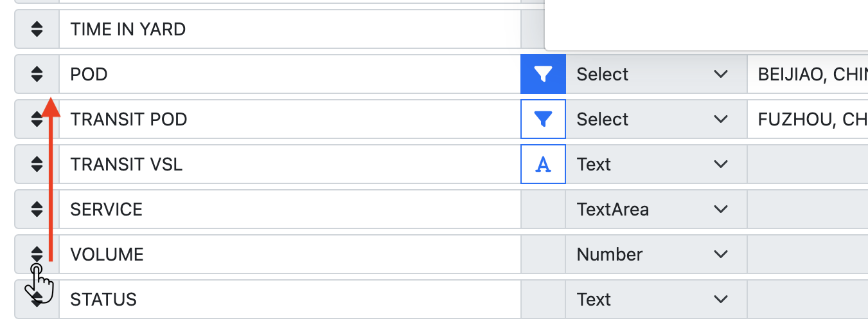Toggle the filter icon on TRANSIT POD row

pyautogui.click(x=543, y=120)
